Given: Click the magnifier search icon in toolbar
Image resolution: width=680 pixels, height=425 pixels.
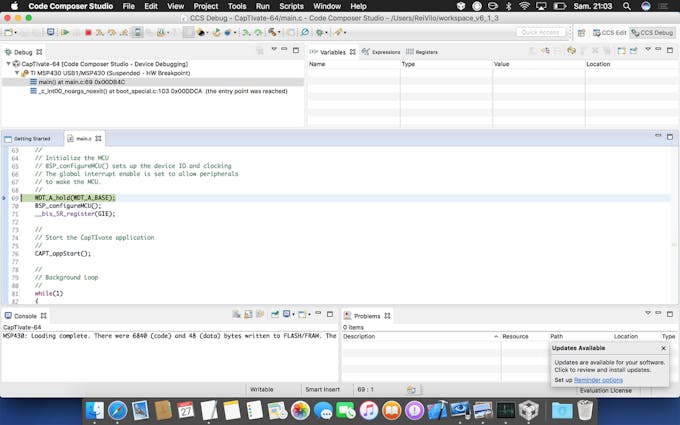Looking at the screenshot, I should pos(305,33).
